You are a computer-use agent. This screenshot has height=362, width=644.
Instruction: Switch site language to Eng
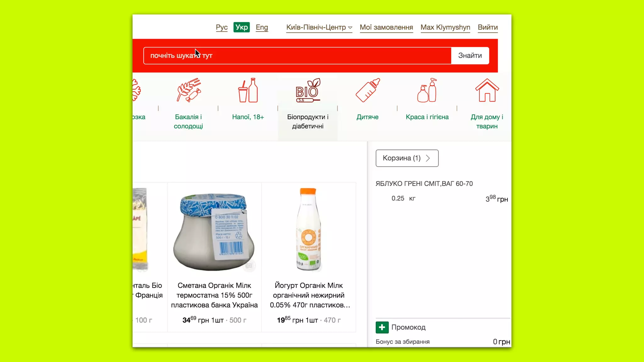pyautogui.click(x=262, y=27)
